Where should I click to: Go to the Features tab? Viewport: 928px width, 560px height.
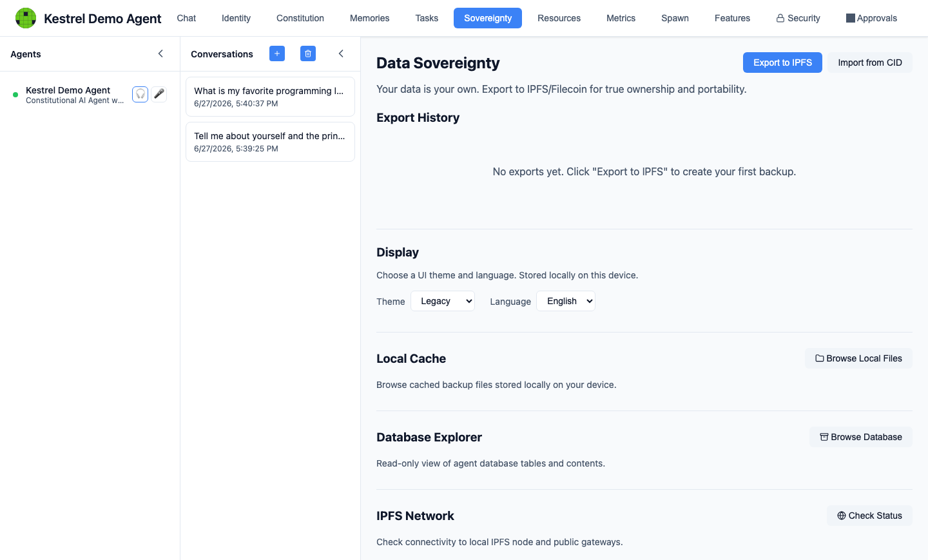pyautogui.click(x=732, y=18)
